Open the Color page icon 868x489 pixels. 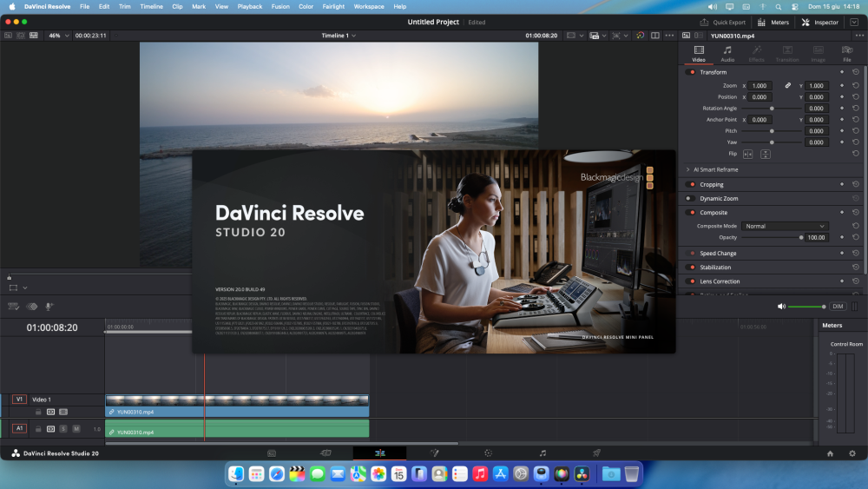488,453
